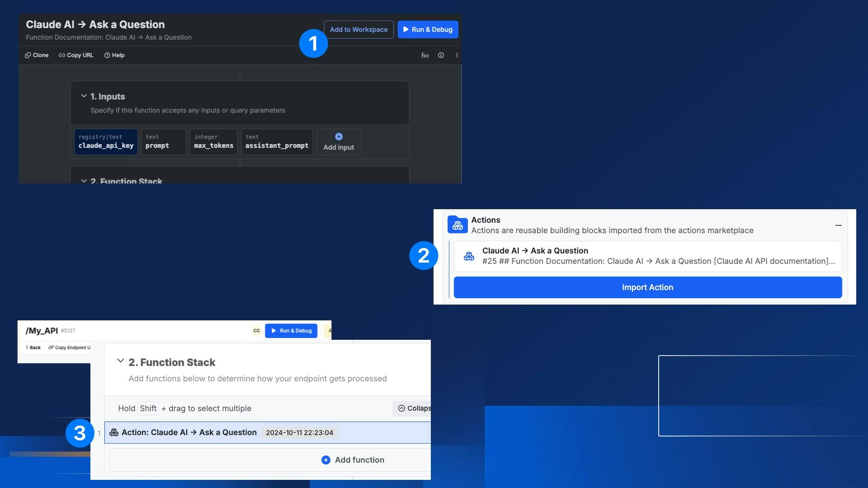
Task: Minimize the Actions panel
Action: click(x=838, y=225)
